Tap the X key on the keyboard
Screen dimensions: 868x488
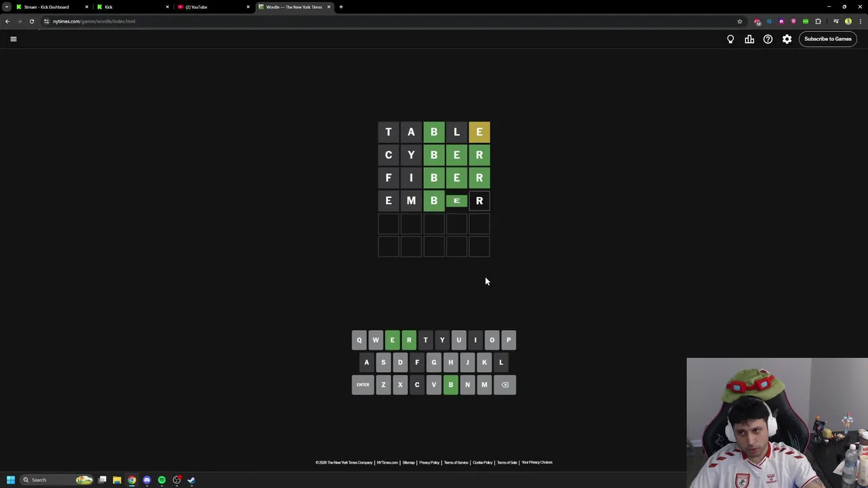click(400, 385)
